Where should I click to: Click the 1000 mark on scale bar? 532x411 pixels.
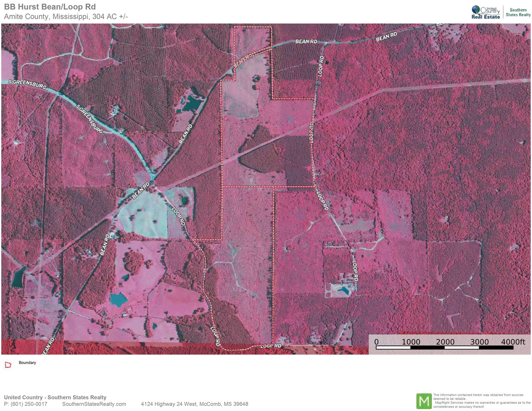point(411,342)
